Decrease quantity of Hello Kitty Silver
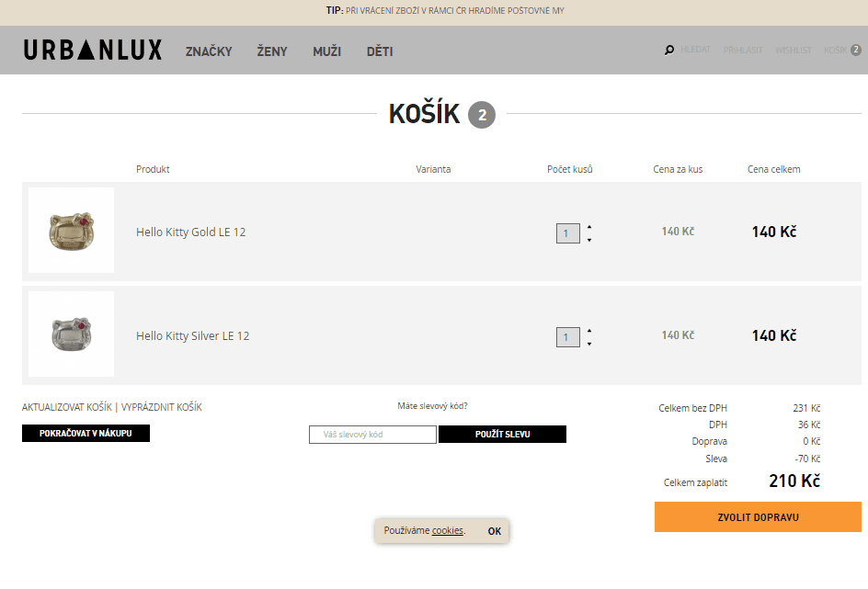Screen dimensions: 868x589 point(589,344)
